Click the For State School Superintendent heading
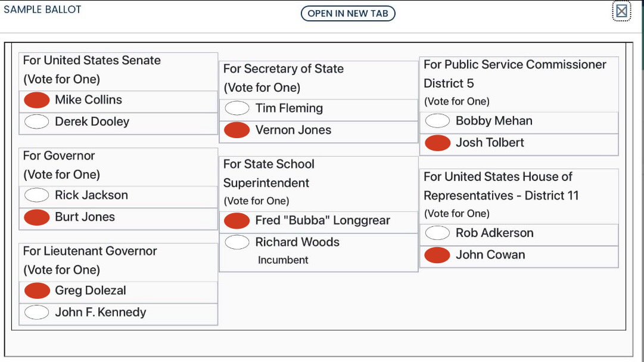644x362 pixels. pyautogui.click(x=269, y=174)
